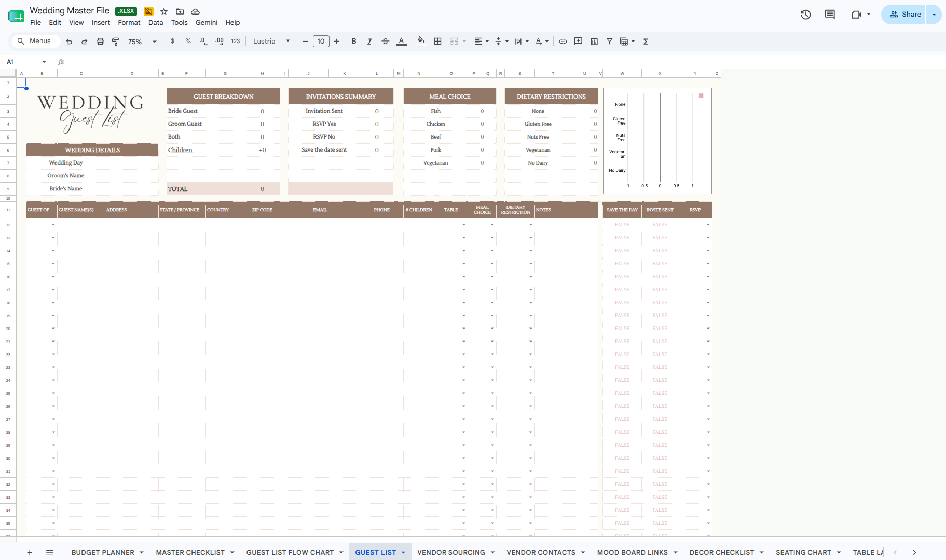946x560 pixels.
Task: Format as percent icon
Action: (188, 41)
